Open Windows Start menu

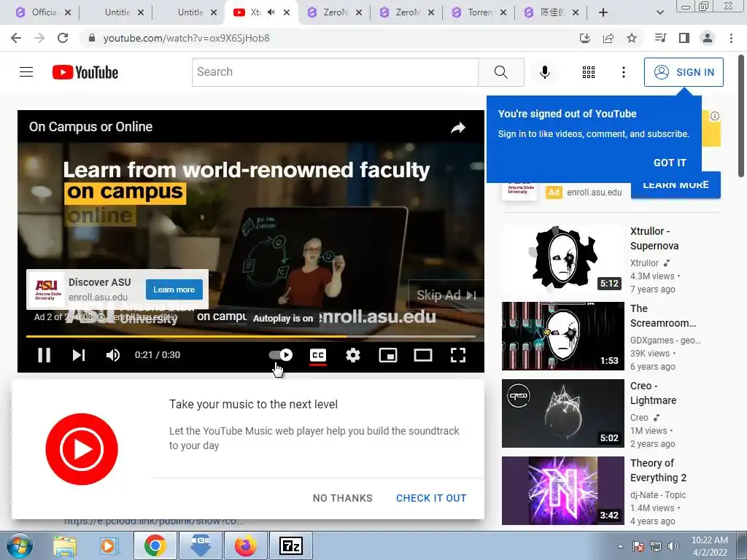[x=19, y=545]
